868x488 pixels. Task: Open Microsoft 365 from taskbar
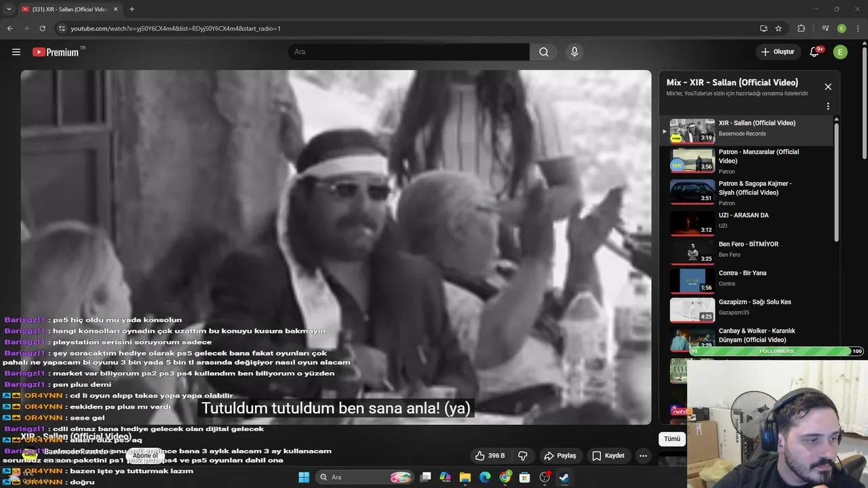[x=445, y=477]
